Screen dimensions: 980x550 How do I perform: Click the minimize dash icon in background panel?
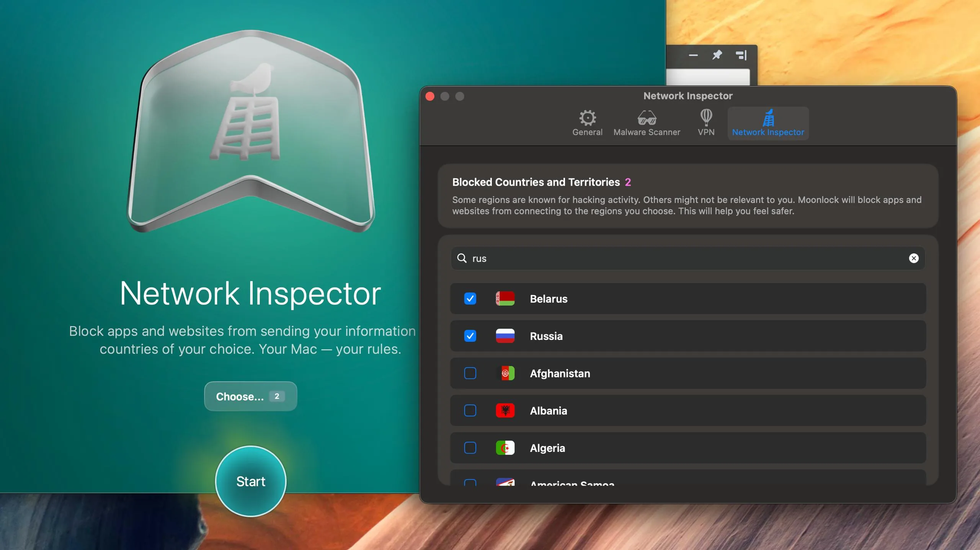pyautogui.click(x=693, y=55)
